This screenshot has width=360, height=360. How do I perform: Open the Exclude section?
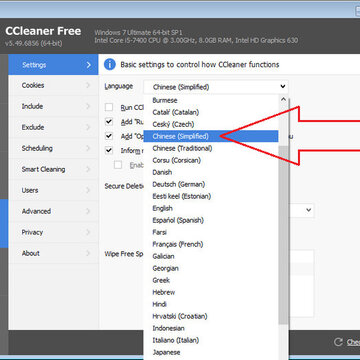53,127
